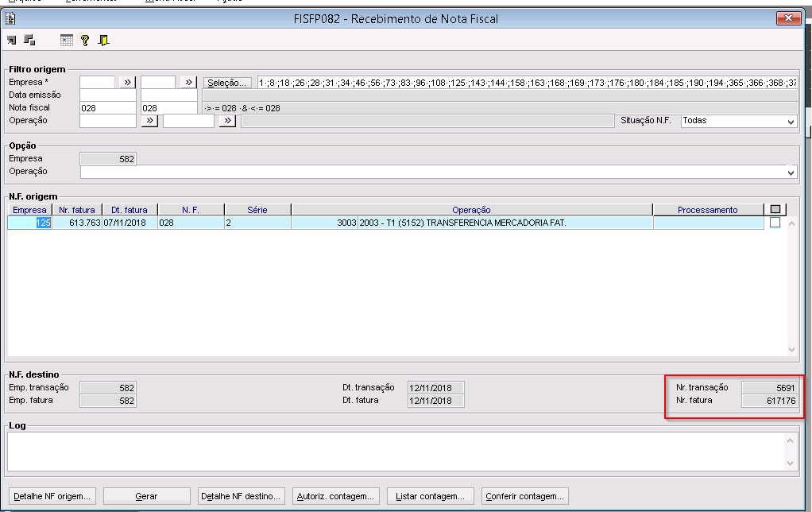Focus the second Empresa filter input
812x512 pixels.
tap(158, 83)
